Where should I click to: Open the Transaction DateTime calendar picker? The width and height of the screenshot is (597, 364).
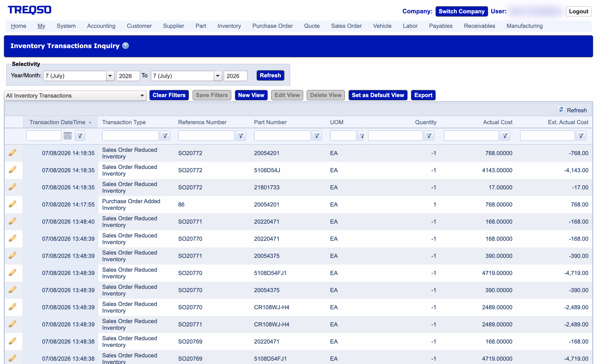coord(68,136)
